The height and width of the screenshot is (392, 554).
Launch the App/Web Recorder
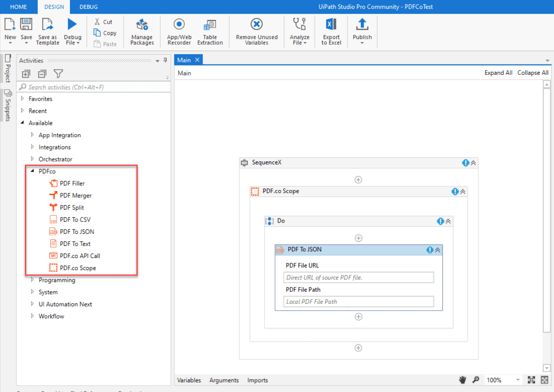click(x=178, y=31)
